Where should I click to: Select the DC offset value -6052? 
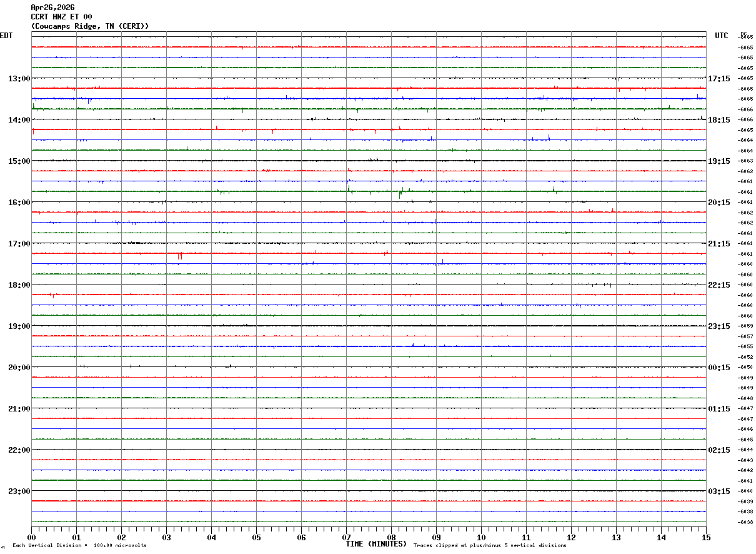745,356
